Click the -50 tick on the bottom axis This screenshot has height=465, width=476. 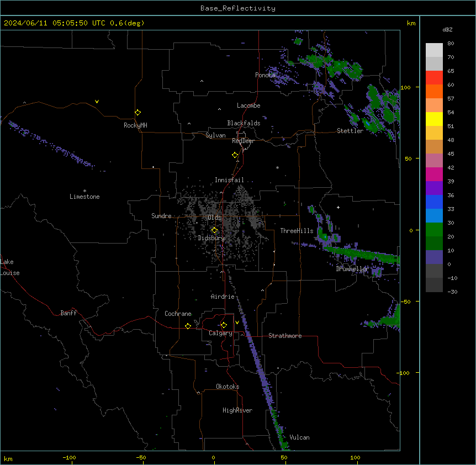tap(141, 457)
